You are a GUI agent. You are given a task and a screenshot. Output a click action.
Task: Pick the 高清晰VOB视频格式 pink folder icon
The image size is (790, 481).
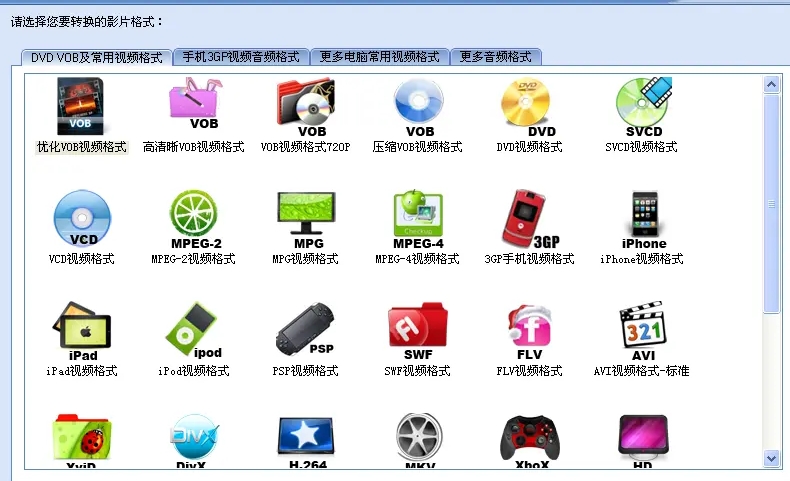(193, 104)
